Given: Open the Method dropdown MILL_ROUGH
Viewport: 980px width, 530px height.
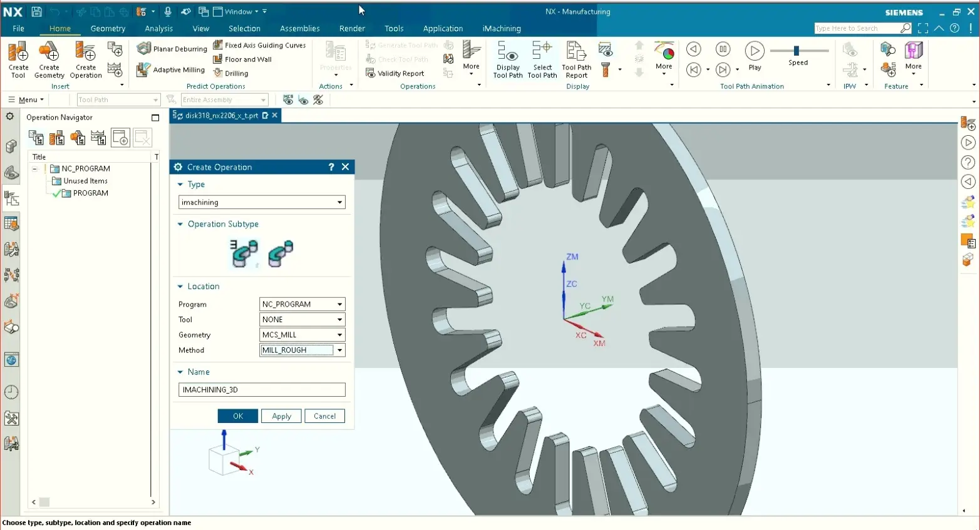Looking at the screenshot, I should 302,350.
